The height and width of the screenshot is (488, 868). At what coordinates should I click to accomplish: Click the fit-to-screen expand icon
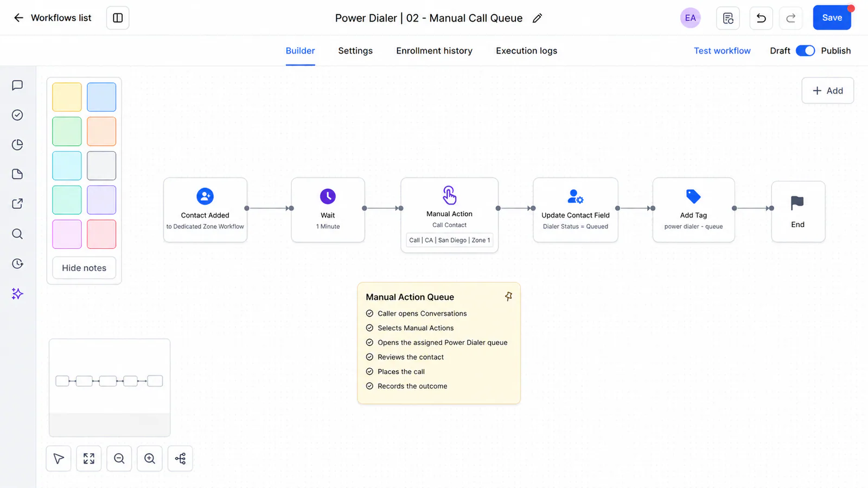tap(89, 459)
